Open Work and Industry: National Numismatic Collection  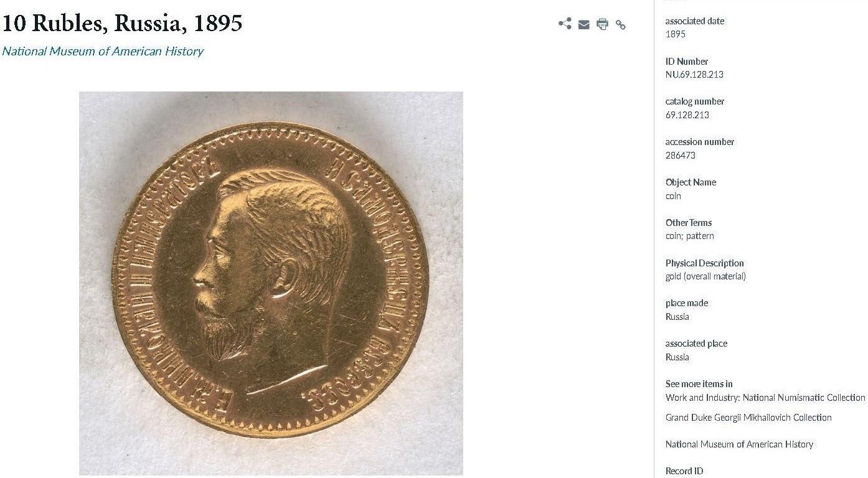pos(765,398)
